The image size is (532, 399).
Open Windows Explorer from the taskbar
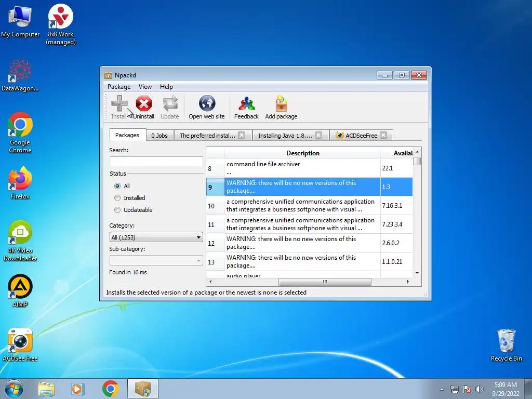coord(46,389)
